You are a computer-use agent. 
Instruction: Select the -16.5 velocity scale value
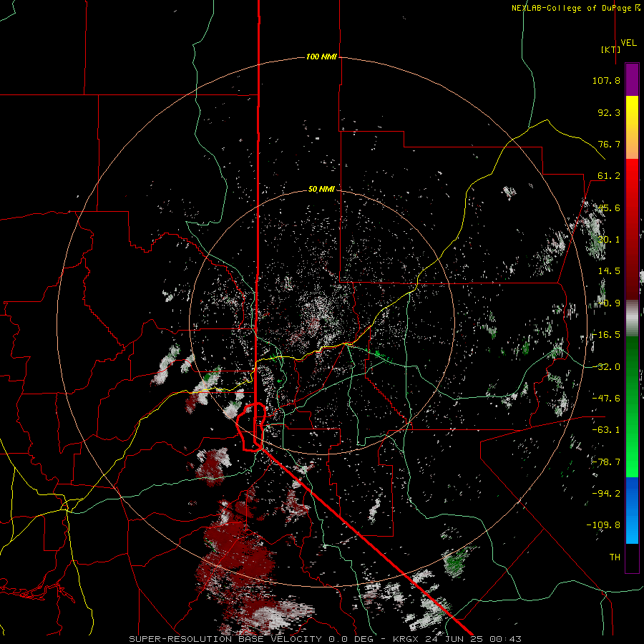(x=606, y=335)
